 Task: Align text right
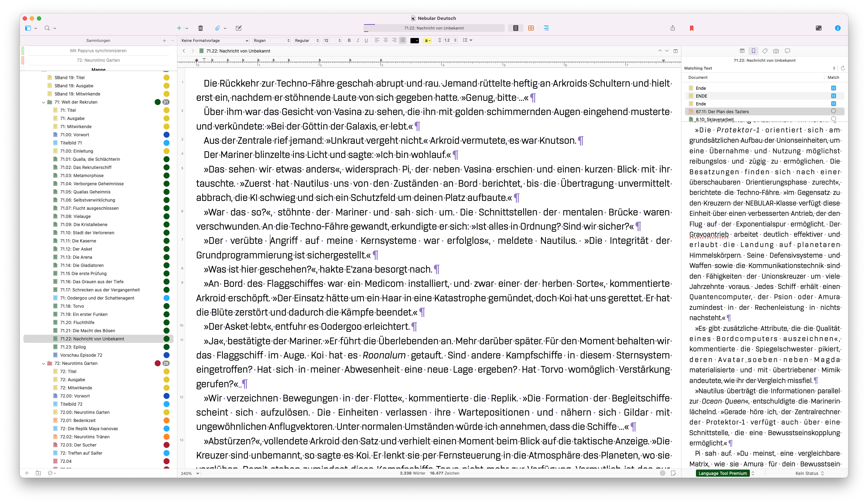[394, 40]
